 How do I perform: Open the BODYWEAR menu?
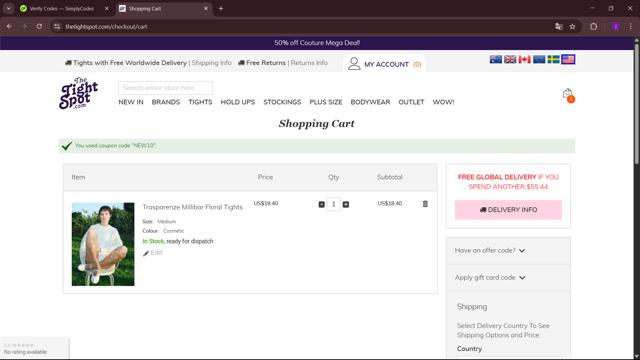[370, 102]
